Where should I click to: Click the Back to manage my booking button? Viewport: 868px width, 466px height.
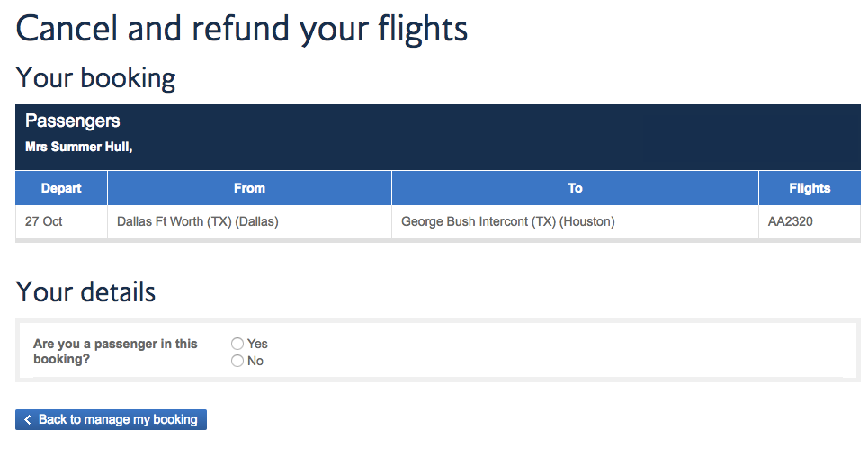[112, 419]
